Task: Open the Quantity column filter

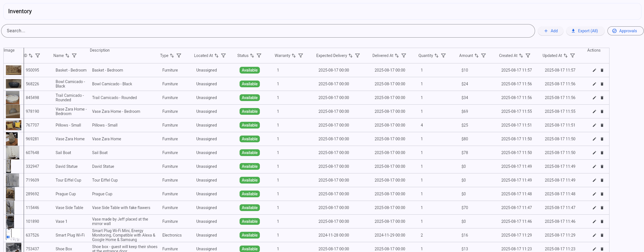Action: point(443,56)
